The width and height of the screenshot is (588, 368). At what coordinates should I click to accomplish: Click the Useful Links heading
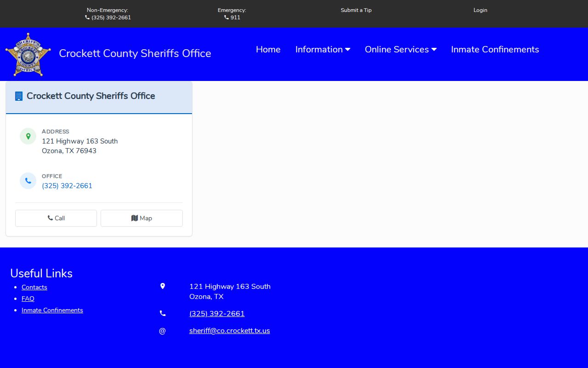coord(41,273)
